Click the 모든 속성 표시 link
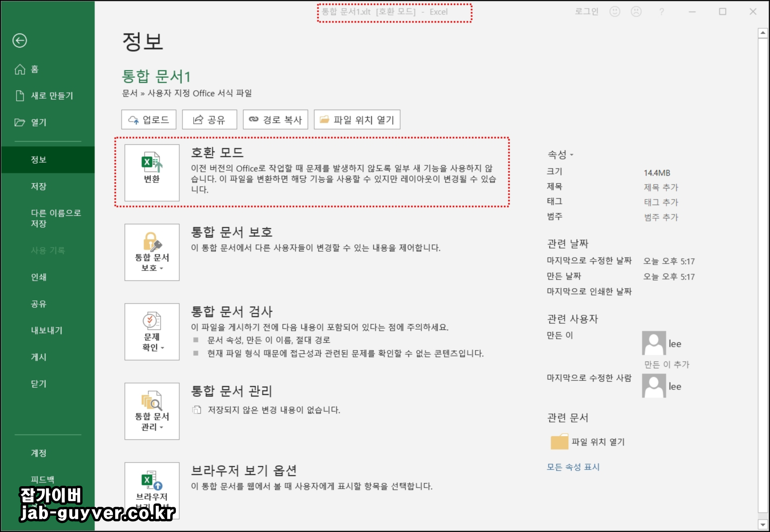Image resolution: width=770 pixels, height=532 pixels. [573, 467]
